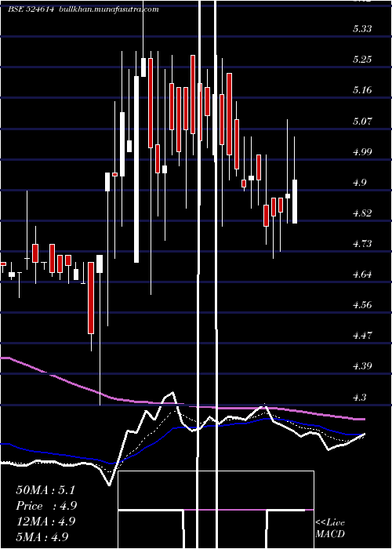Click the last white candlestick on the chart
The width and height of the screenshot is (392, 549).
(295, 202)
